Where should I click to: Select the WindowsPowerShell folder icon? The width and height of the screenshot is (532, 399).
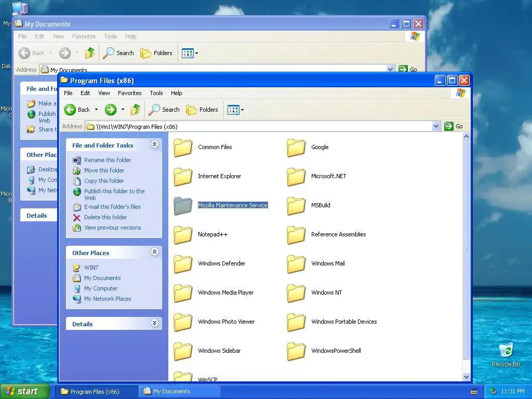pos(296,352)
